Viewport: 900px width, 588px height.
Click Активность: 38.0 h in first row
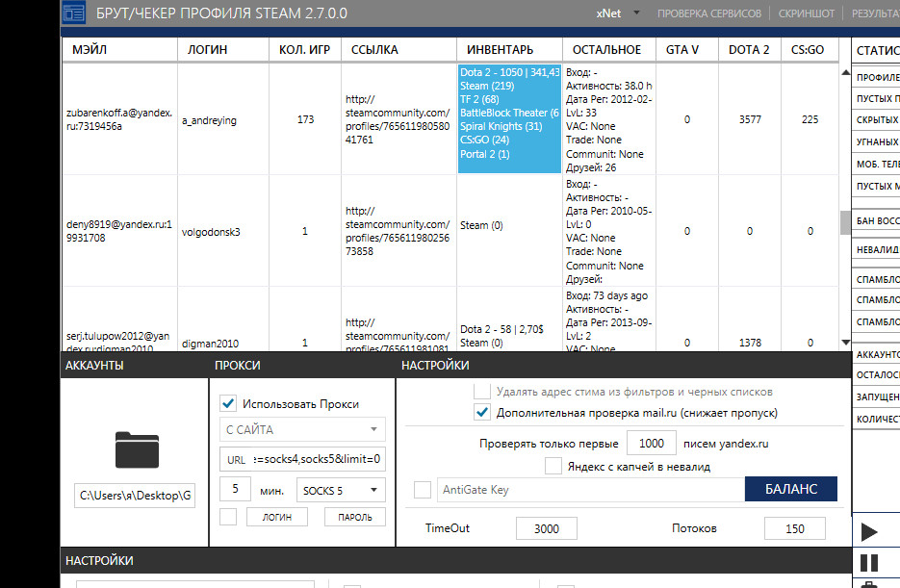coord(609,86)
